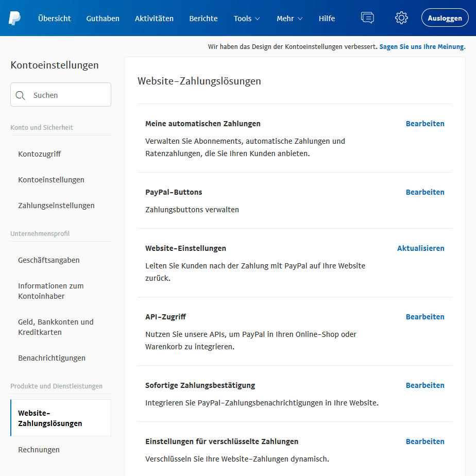Click the Konto und Sicherheit section label
This screenshot has height=476, width=476.
(42, 128)
